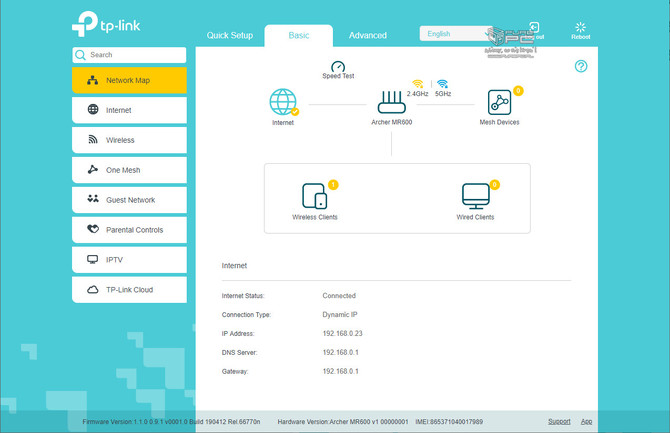Switch to the Quick Setup tab

[x=230, y=35]
